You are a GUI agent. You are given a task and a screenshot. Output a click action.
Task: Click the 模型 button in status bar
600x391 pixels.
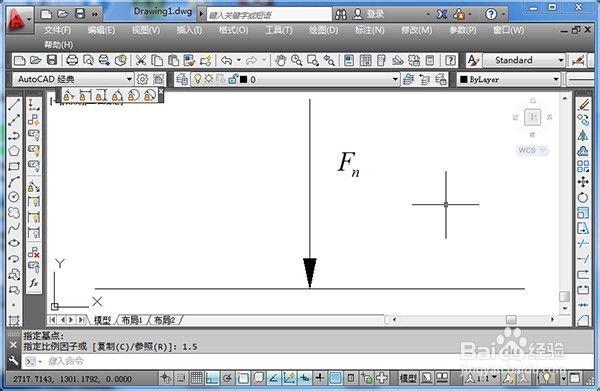click(408, 378)
